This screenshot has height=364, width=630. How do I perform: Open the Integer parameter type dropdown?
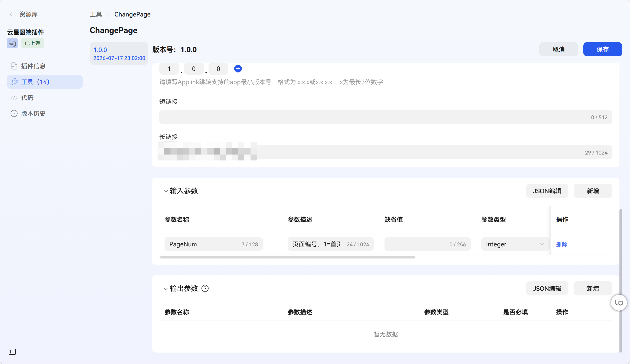pos(515,244)
